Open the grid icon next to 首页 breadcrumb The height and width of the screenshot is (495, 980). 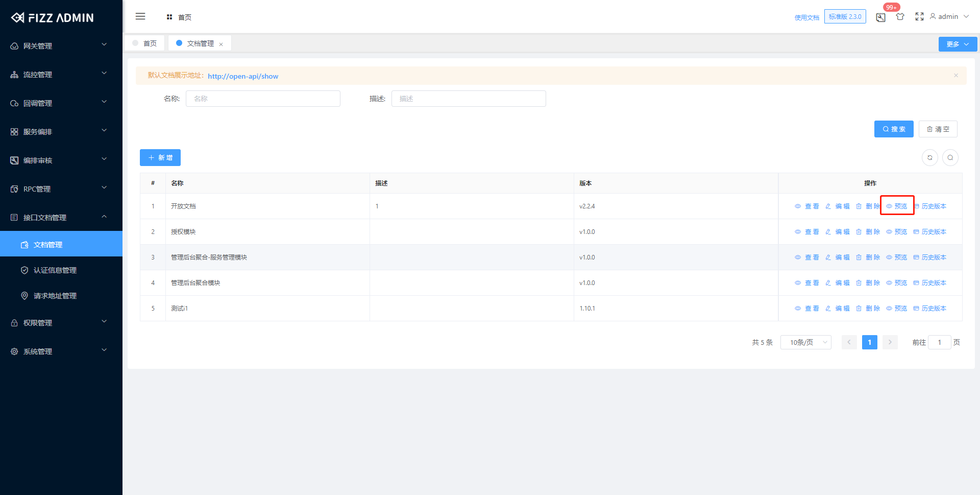(169, 16)
